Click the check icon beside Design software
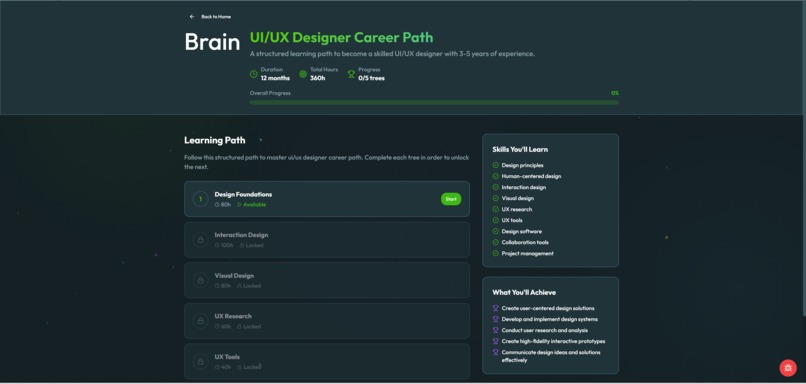 click(496, 231)
